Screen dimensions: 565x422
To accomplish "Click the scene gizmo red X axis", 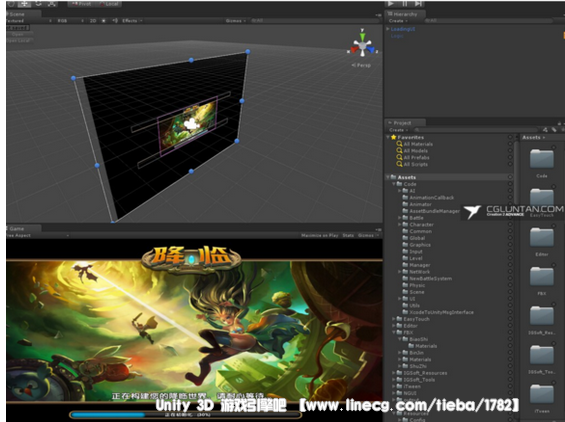I will [354, 50].
